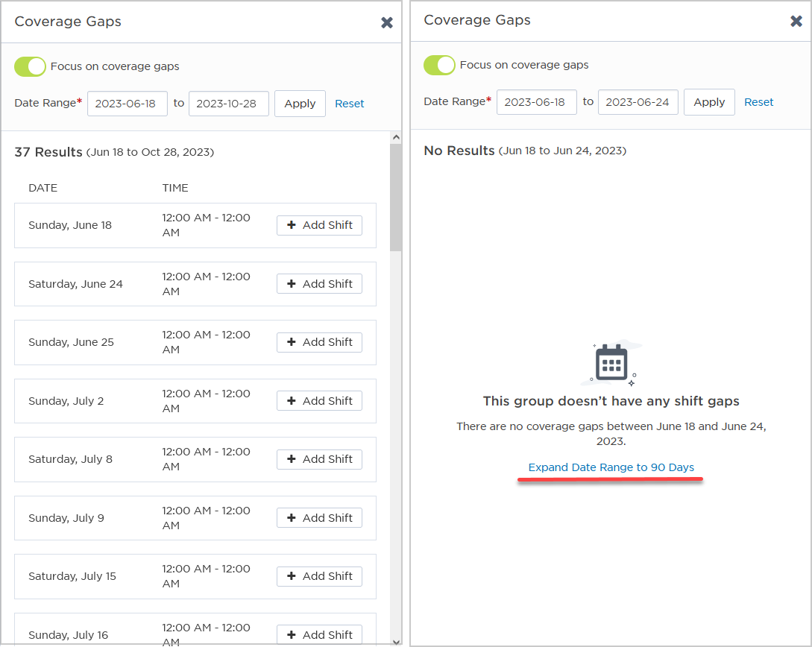This screenshot has width=812, height=647.
Task: Add Shift for Sunday, June 18
Action: [x=320, y=225]
